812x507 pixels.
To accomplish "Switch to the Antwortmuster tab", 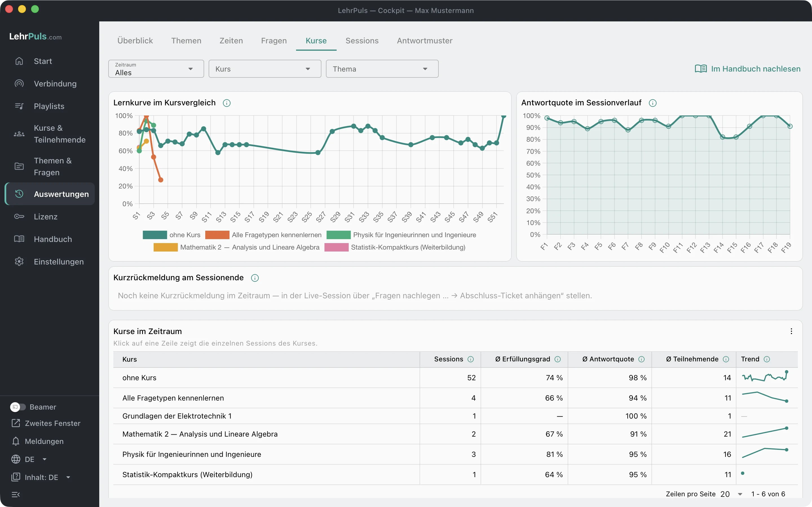I will click(x=425, y=41).
